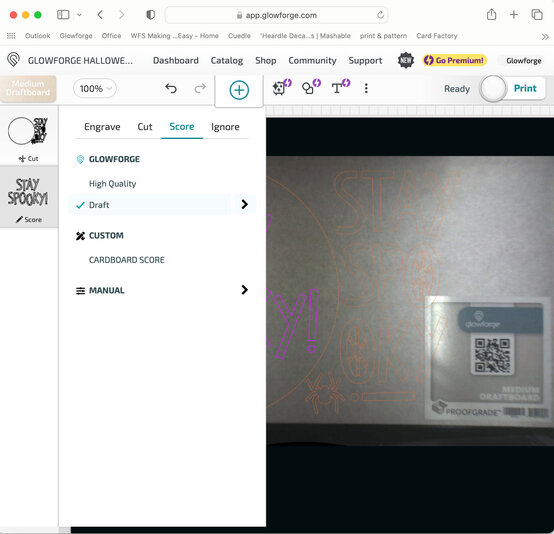Screen dimensions: 554x534
Task: Show more bookmarks with double chevron
Action: pos(545,36)
